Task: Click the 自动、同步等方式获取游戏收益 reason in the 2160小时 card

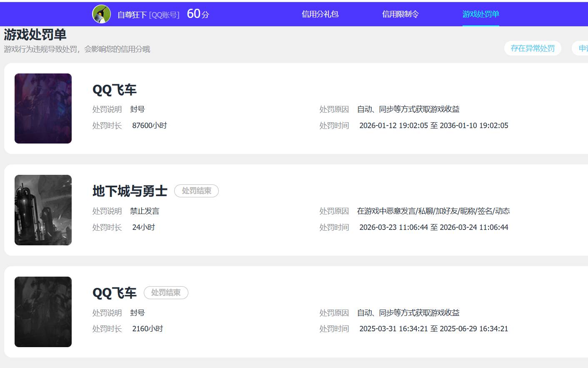Action: point(408,313)
